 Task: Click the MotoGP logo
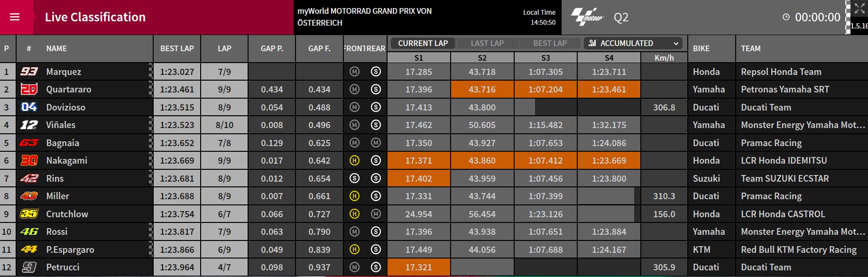pyautogui.click(x=587, y=17)
